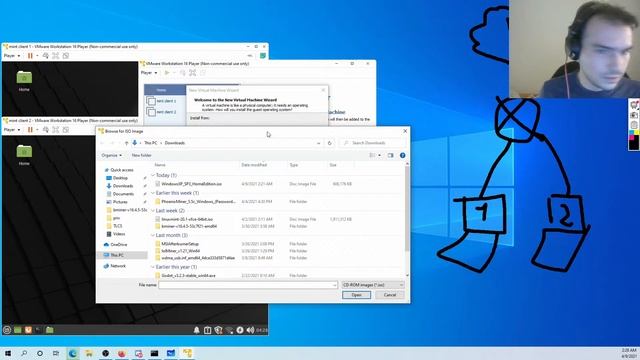Click the Linux Mint menu button in VM panel
Screen dimensions: 640x360
click(x=7, y=330)
